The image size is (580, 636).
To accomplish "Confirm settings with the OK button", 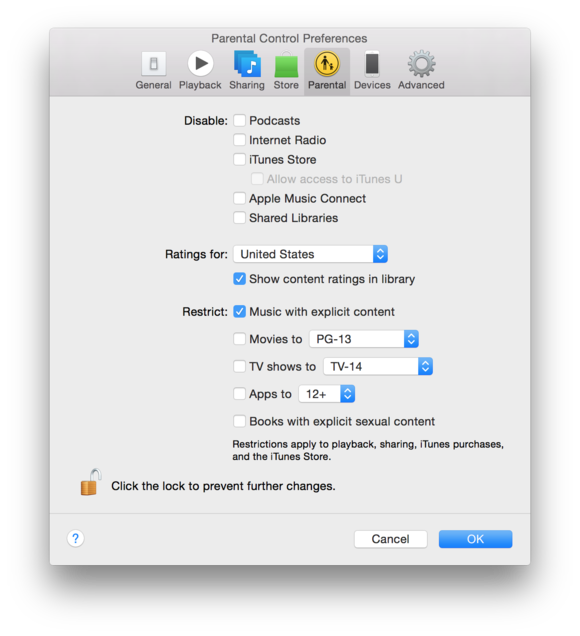I will point(475,539).
